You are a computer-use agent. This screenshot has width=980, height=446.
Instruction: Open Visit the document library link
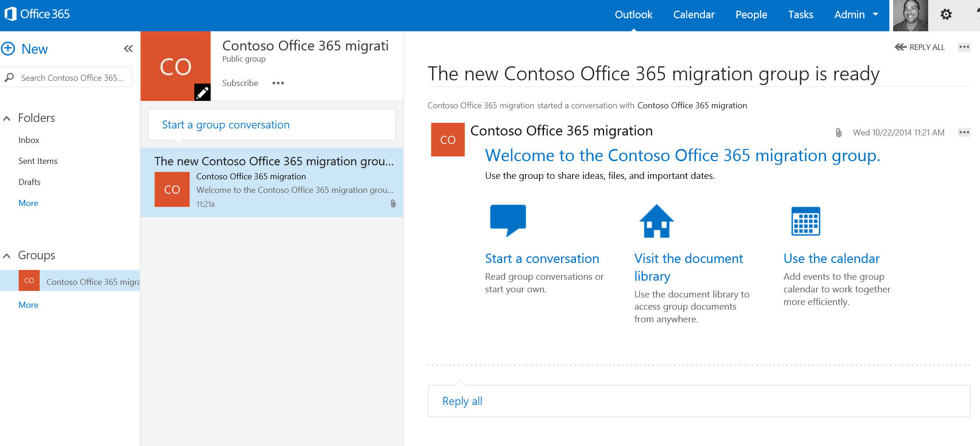coord(689,267)
